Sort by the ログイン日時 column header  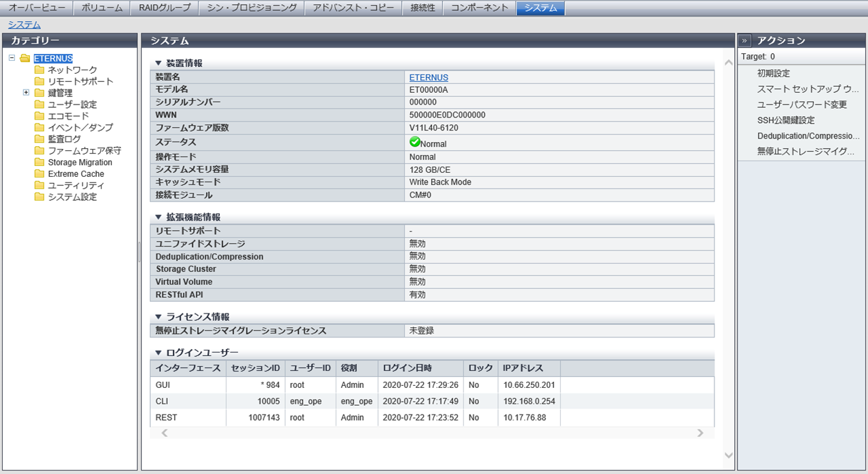[407, 368]
